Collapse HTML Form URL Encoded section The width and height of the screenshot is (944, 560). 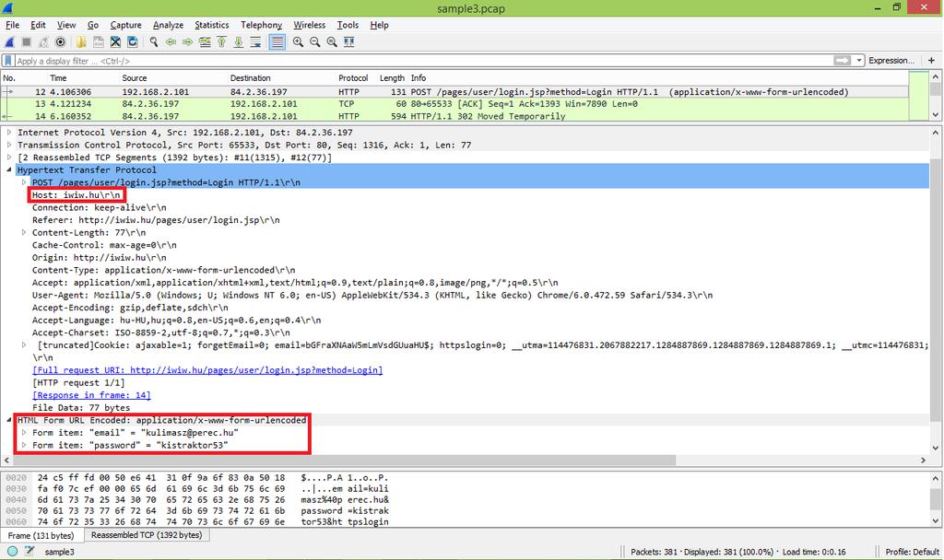pyautogui.click(x=9, y=420)
